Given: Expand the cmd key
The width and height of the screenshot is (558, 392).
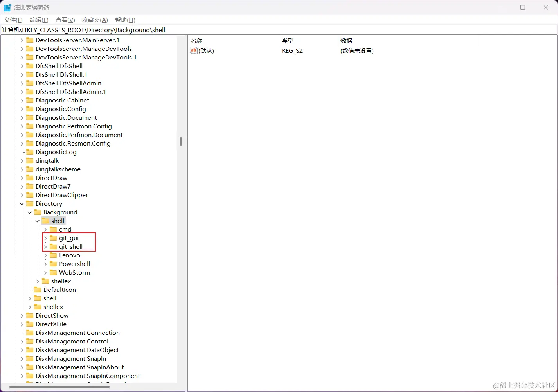Looking at the screenshot, I should coord(45,229).
